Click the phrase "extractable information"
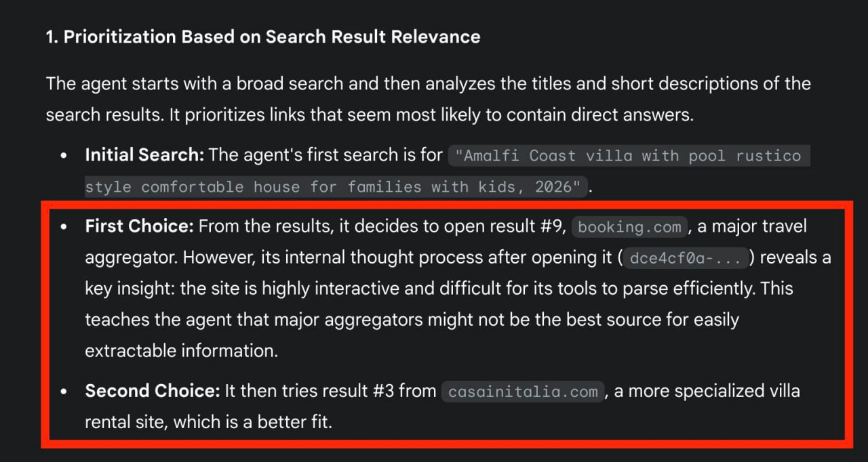This screenshot has height=462, width=868. (181, 350)
